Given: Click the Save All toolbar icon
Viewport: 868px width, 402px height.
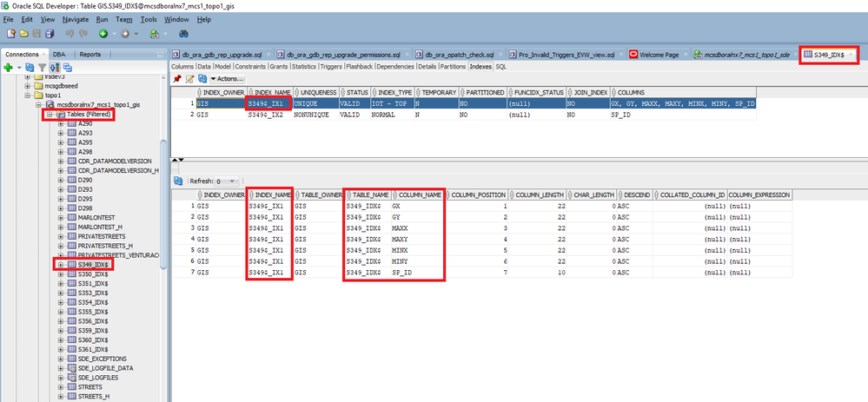Looking at the screenshot, I should [x=50, y=34].
